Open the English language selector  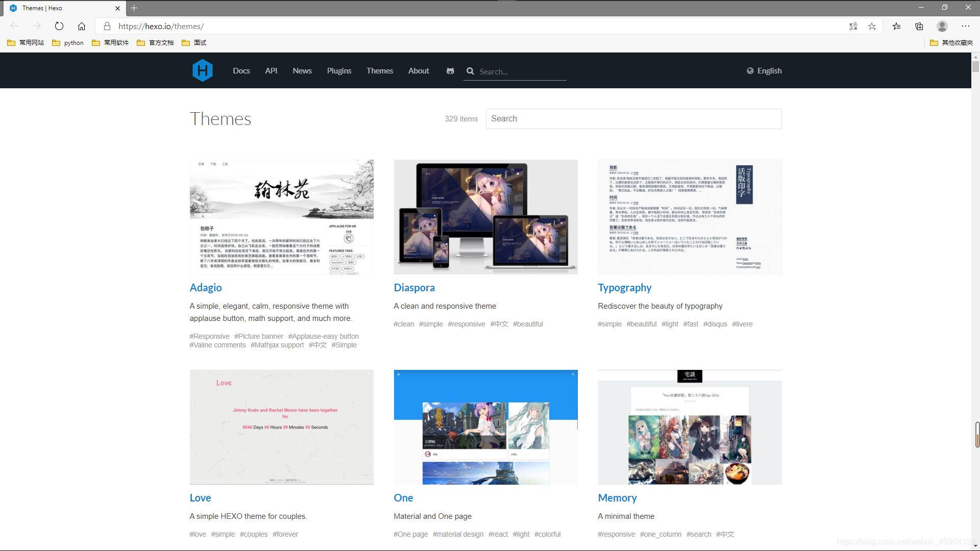pos(764,71)
